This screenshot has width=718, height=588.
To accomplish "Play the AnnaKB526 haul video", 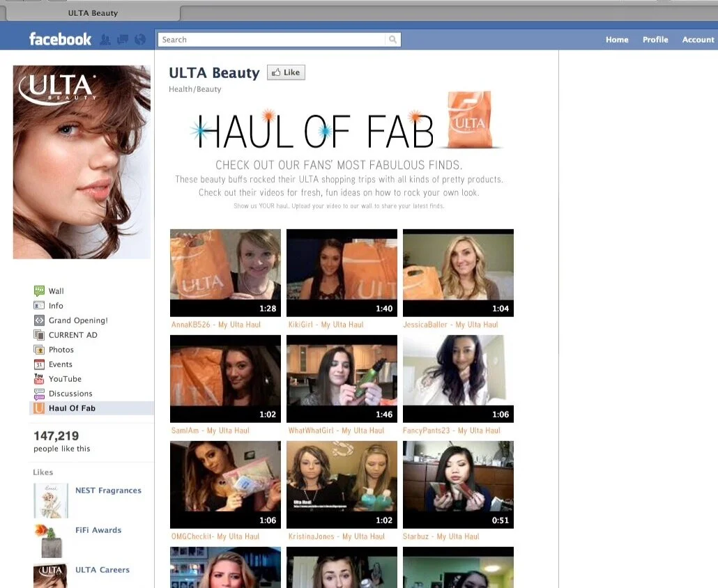I will tap(225, 272).
